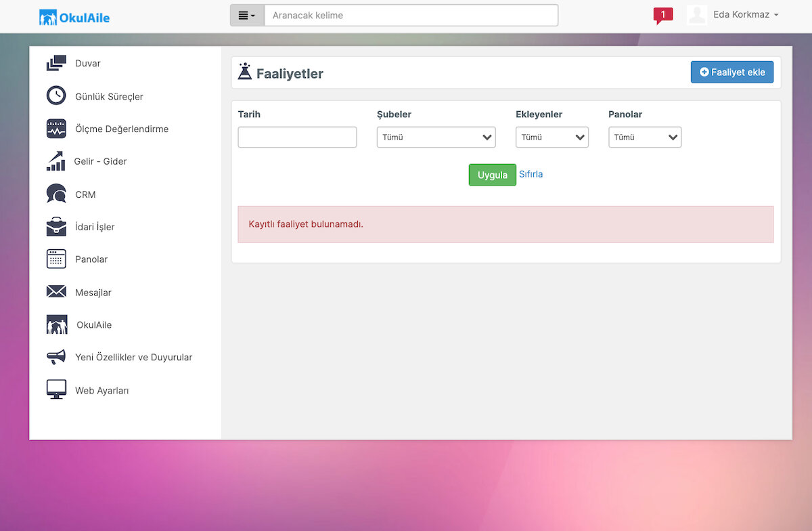Select Ölçme Değerlendirme menu item
812x531 pixels.
point(122,129)
